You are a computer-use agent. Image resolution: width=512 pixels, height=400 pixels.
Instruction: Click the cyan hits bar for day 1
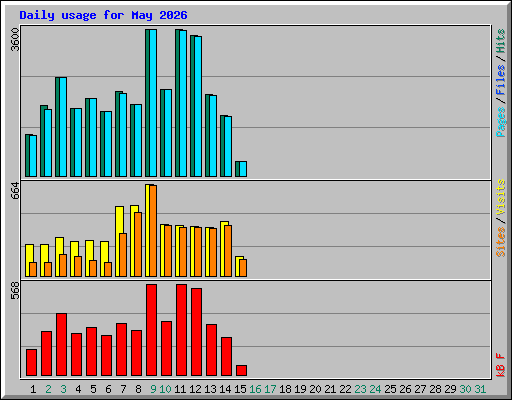coord(33,156)
